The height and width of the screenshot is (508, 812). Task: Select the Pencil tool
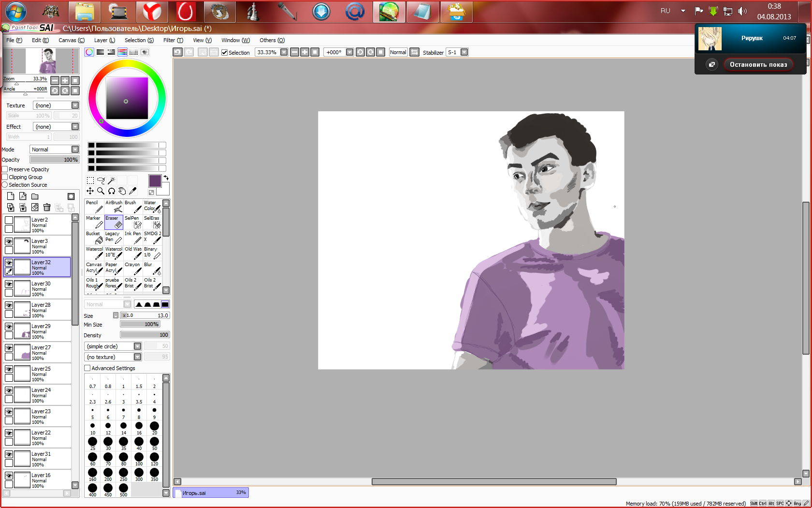pos(94,207)
